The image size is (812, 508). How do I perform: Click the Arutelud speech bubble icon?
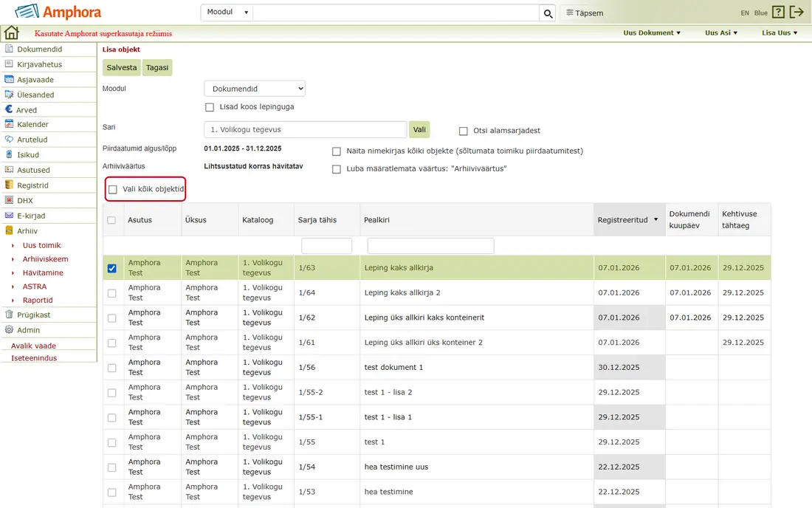(9, 140)
